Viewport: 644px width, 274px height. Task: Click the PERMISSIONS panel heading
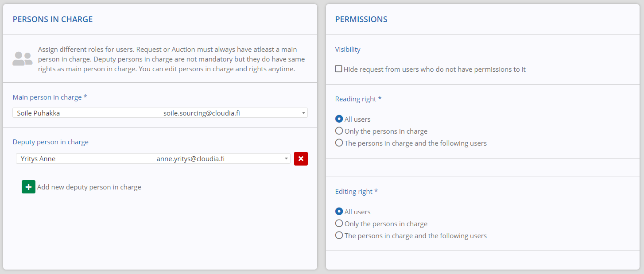click(361, 19)
